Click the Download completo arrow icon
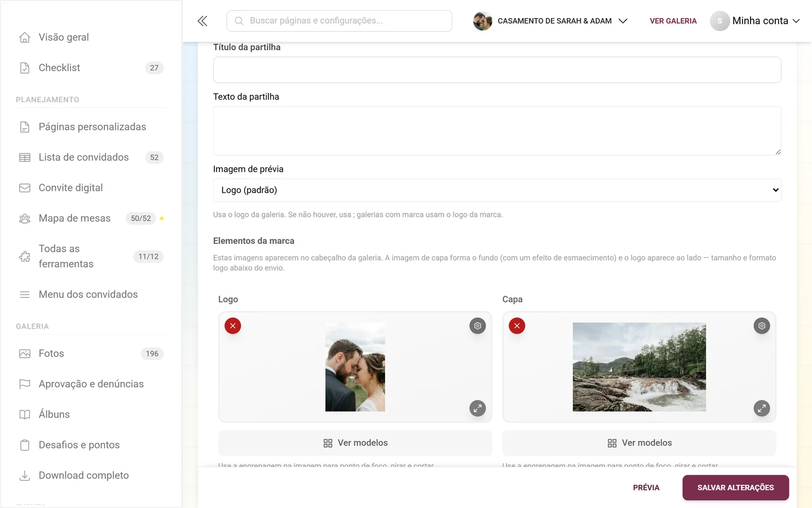 [25, 476]
